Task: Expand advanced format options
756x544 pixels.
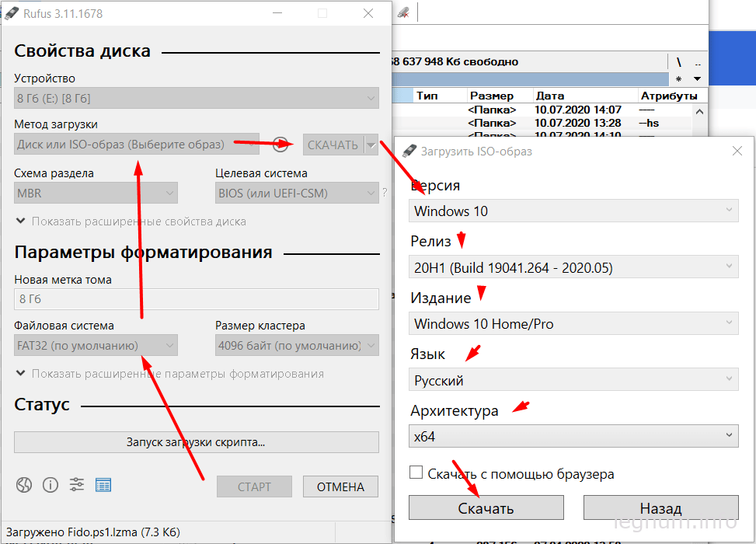Action: tap(169, 374)
